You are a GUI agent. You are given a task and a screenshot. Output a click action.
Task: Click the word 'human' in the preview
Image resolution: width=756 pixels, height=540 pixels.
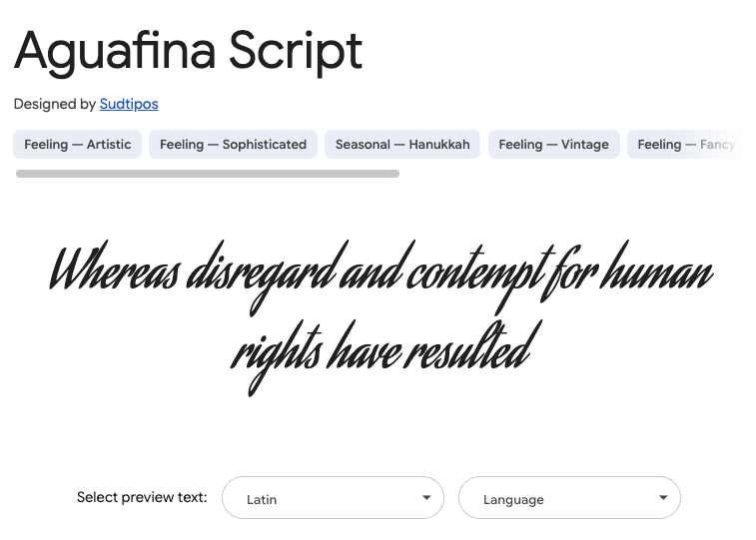(x=657, y=267)
